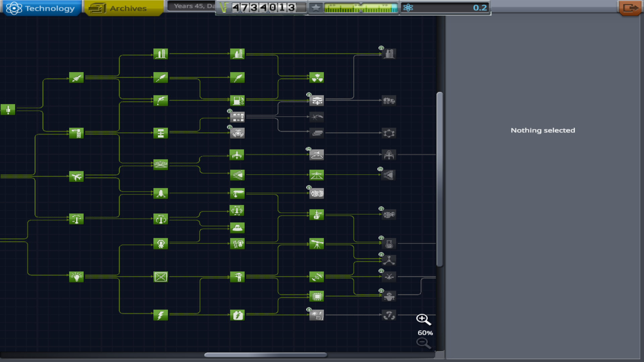Select the lightning bolt electrics node
The image size is (644, 362).
[x=160, y=315]
